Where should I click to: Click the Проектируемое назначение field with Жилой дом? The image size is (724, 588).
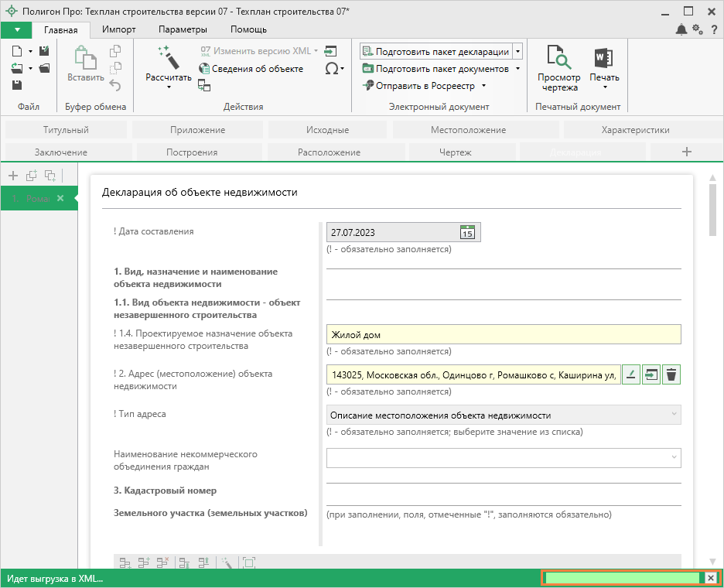point(504,334)
